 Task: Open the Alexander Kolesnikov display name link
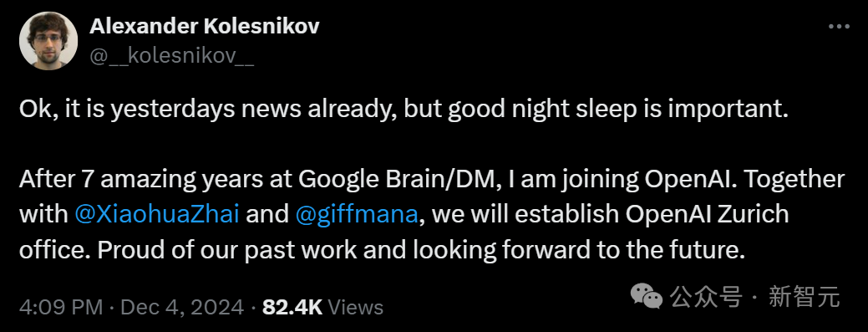[x=205, y=25]
